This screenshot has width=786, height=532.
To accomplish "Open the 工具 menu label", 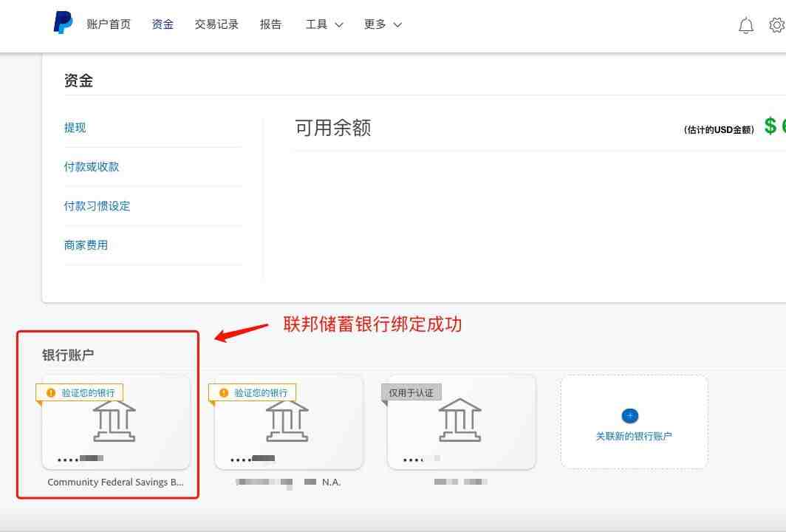I will pos(316,24).
